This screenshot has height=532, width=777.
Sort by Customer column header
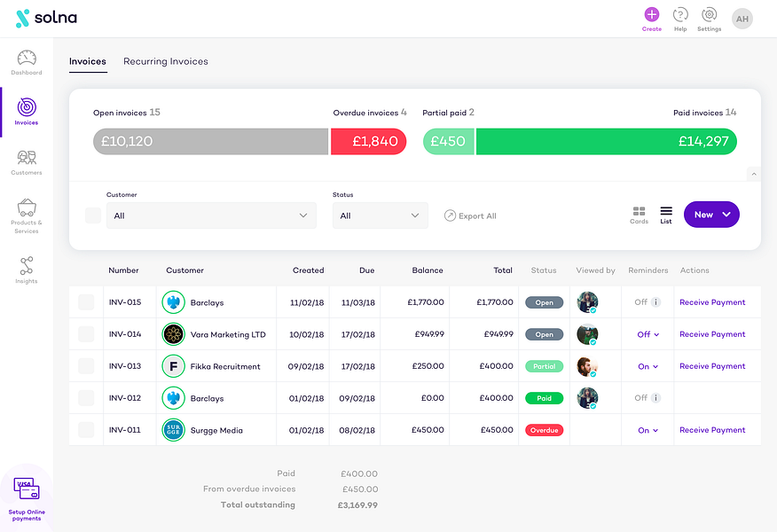[184, 270]
